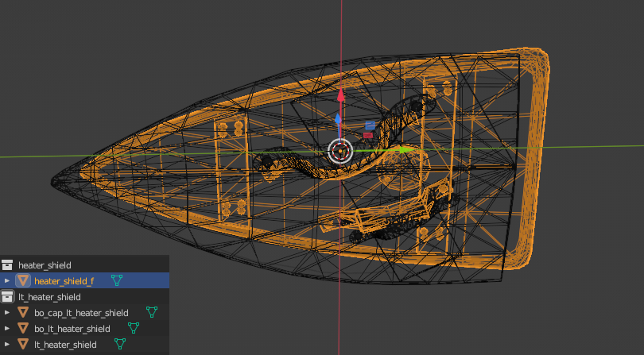This screenshot has height=355, width=644.
Task: Select the heater_shield collection row
Action: pos(84,264)
